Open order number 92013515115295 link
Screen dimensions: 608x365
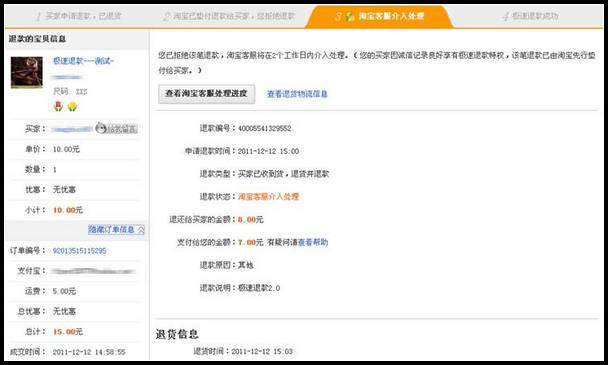pyautogui.click(x=79, y=251)
